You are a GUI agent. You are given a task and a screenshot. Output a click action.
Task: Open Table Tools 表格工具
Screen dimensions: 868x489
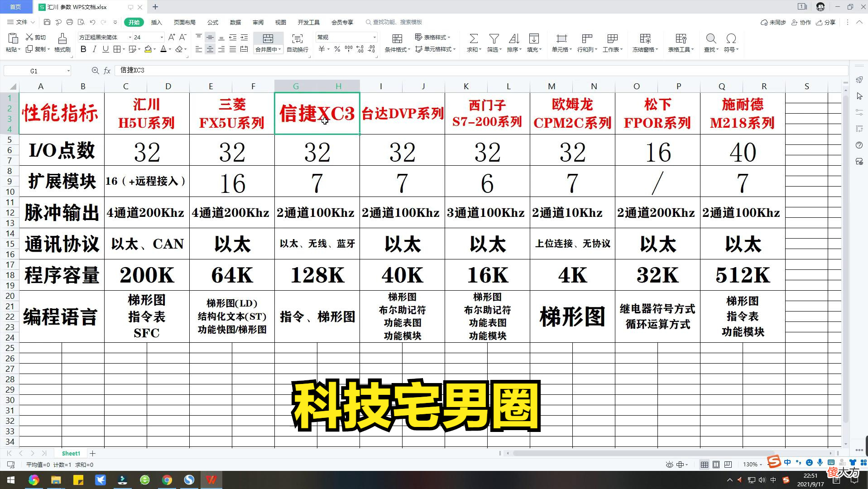coord(681,43)
